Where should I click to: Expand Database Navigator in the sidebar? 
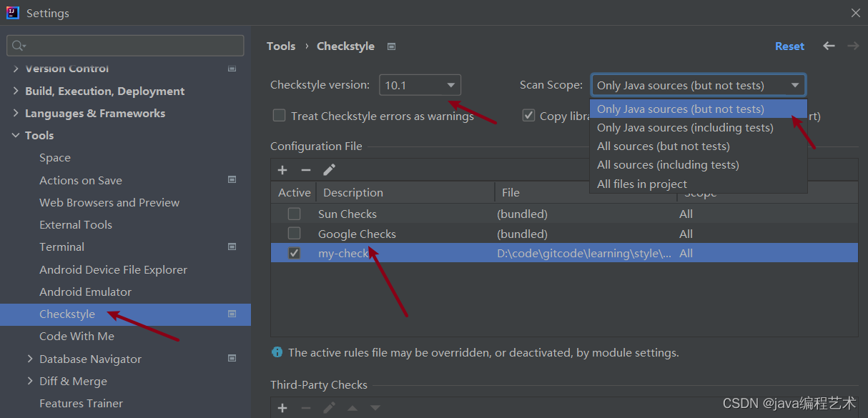click(30, 359)
